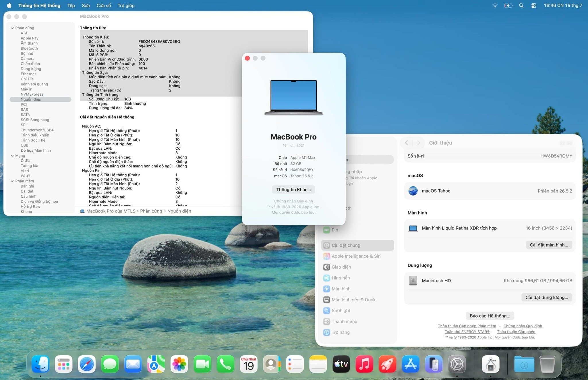Open Safari in the Dock
The height and width of the screenshot is (380, 588).
click(x=87, y=364)
